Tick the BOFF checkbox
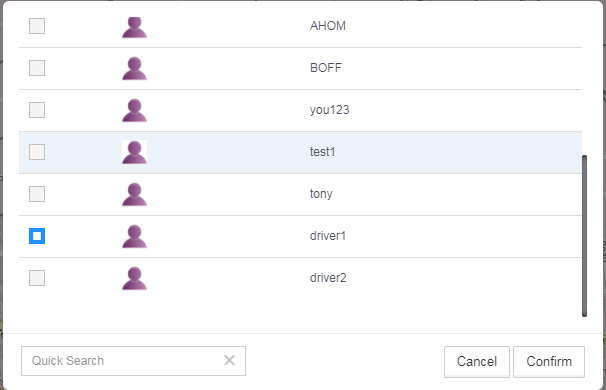Image resolution: width=606 pixels, height=390 pixels. [37, 68]
